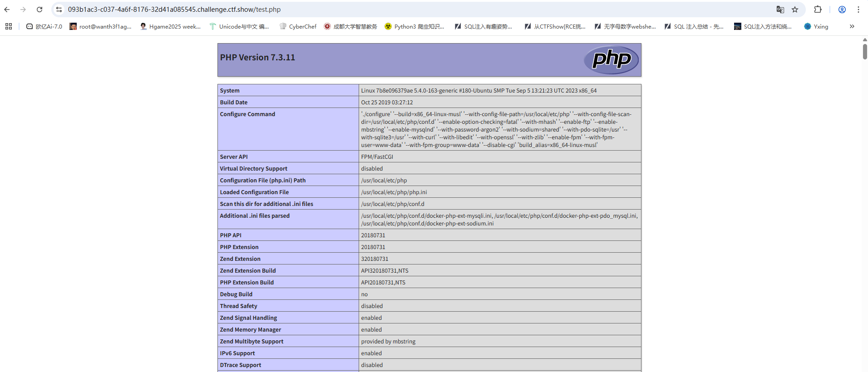Open the user profile icon
868x372 pixels.
[842, 10]
